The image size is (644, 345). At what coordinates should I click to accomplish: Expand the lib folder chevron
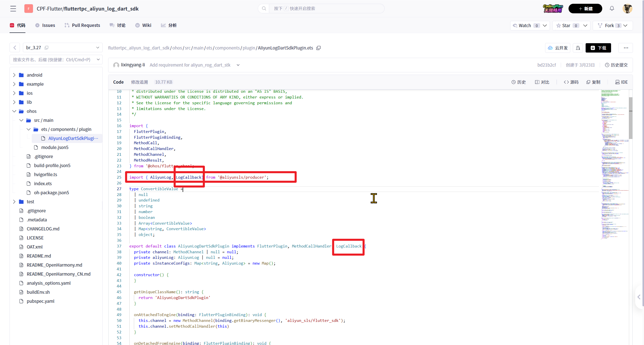pos(14,102)
